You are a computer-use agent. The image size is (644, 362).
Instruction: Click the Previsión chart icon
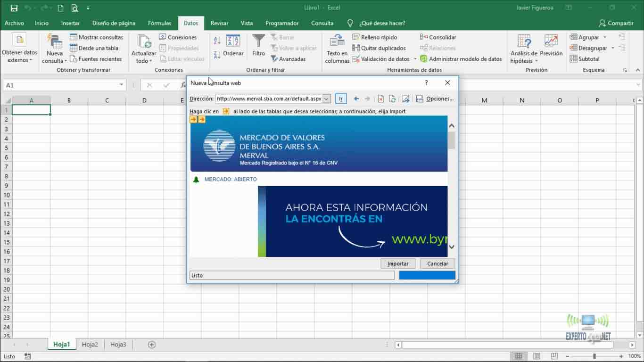pyautogui.click(x=551, y=41)
